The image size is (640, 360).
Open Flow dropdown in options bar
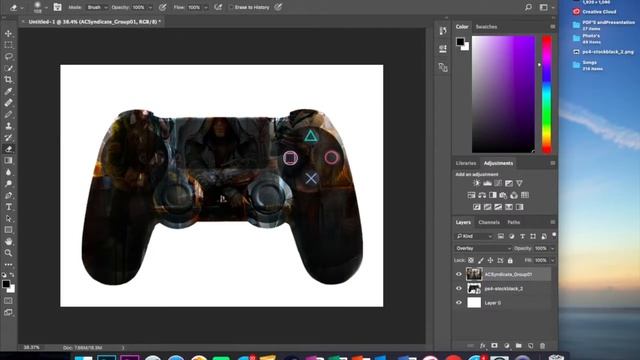(206, 7)
